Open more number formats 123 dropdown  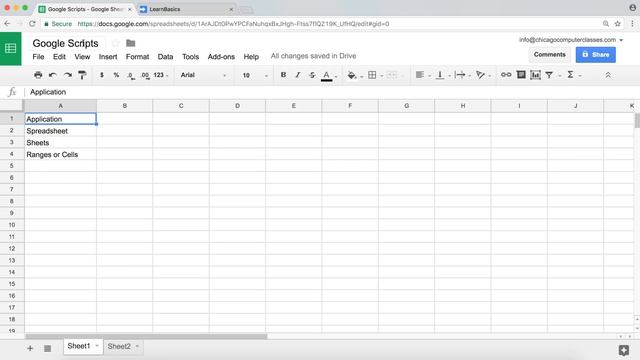coord(160,75)
